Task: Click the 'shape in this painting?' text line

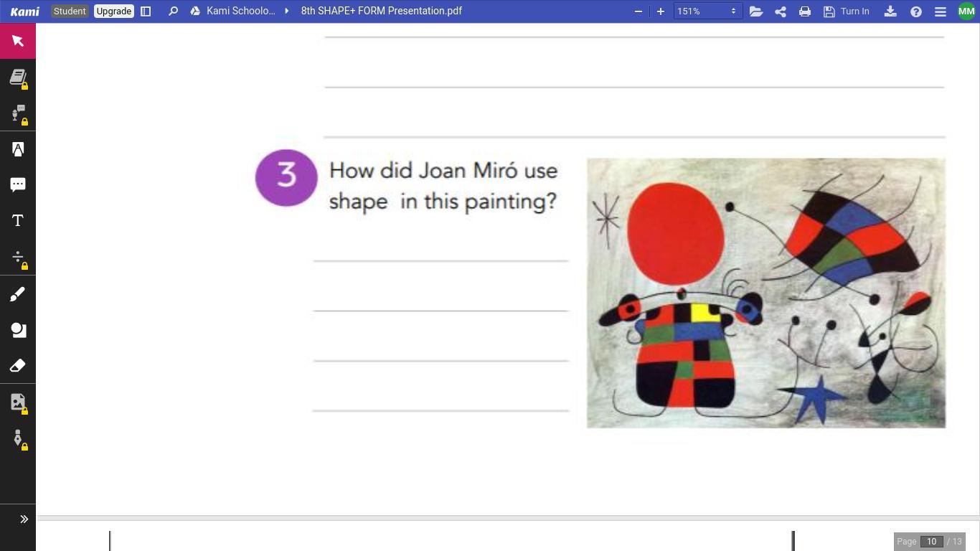Action: [443, 202]
